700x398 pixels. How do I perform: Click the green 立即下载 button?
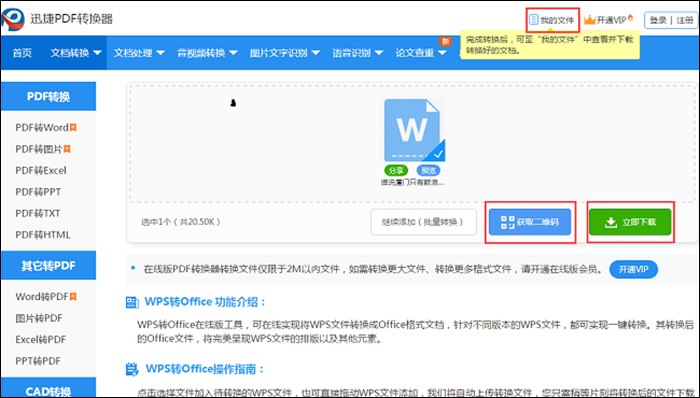pos(630,222)
